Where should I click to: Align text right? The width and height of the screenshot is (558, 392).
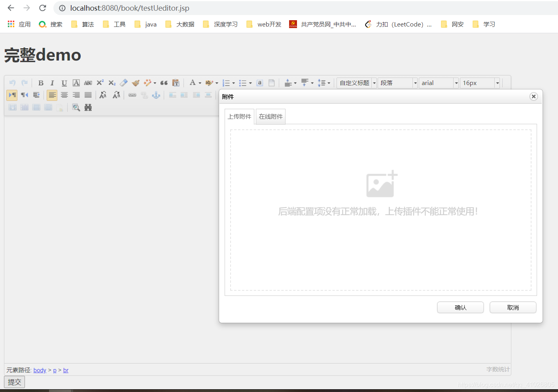coord(76,95)
